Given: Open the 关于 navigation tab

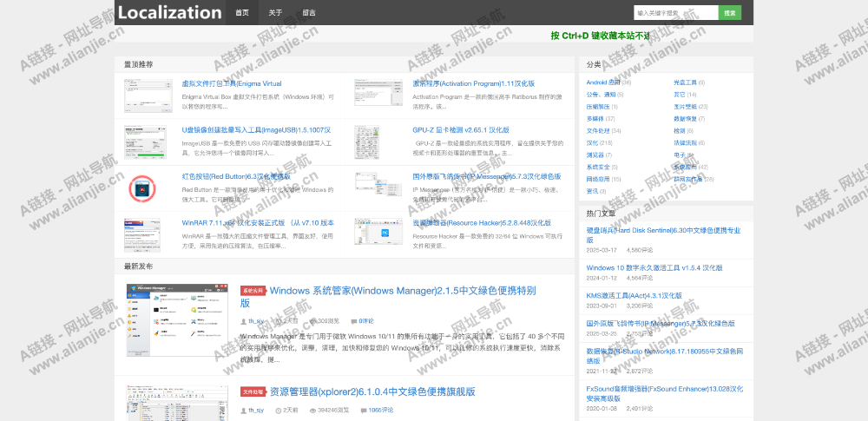Looking at the screenshot, I should coord(275,13).
